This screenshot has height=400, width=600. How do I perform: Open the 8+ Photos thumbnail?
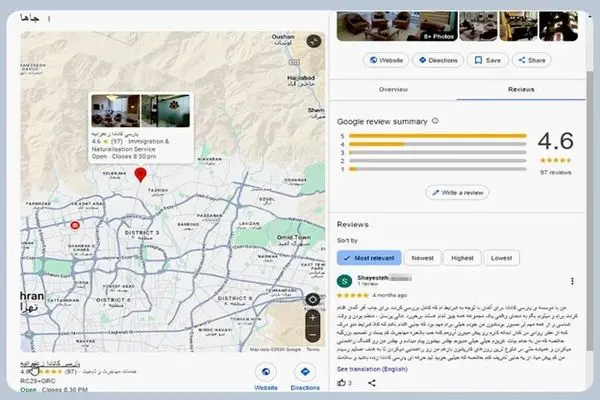point(397,26)
